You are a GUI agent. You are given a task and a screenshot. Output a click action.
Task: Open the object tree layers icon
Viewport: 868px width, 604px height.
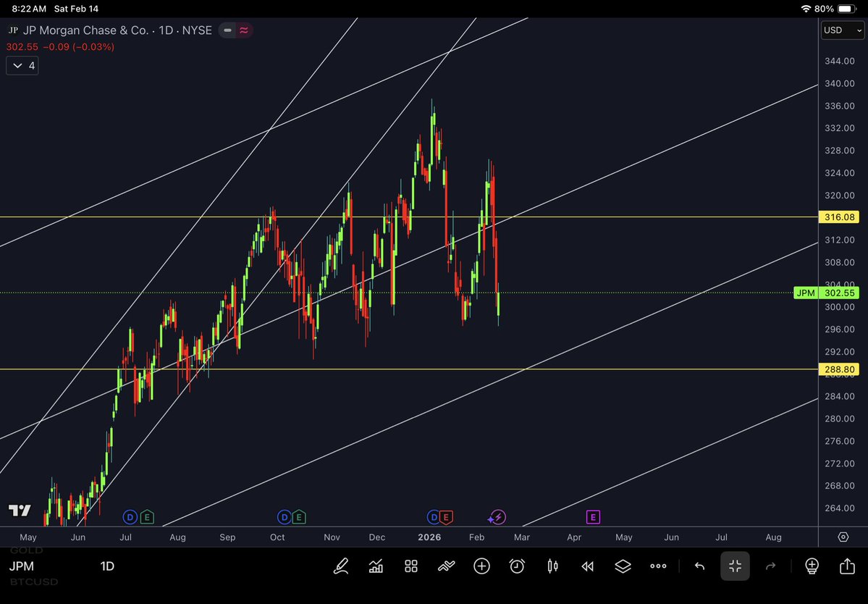[x=623, y=566]
